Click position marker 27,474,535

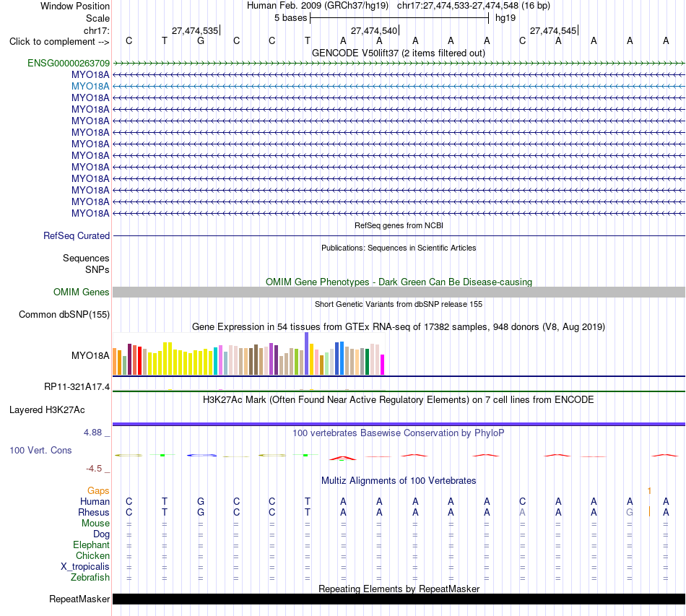(x=195, y=30)
